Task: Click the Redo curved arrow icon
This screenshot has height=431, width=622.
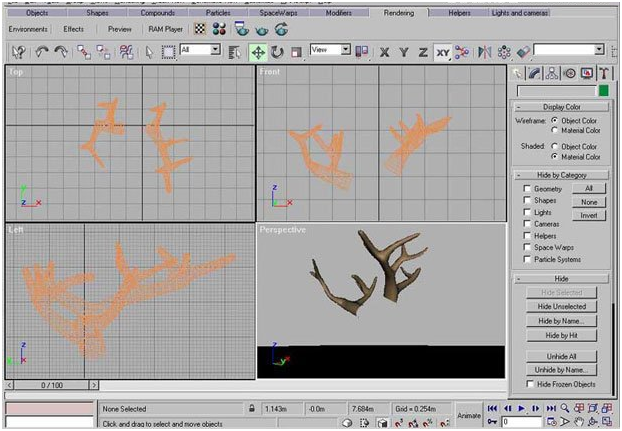Action: (x=61, y=52)
